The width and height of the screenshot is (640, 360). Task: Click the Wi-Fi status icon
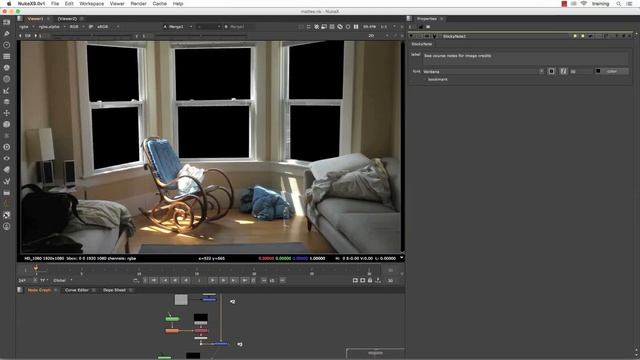pos(584,4)
